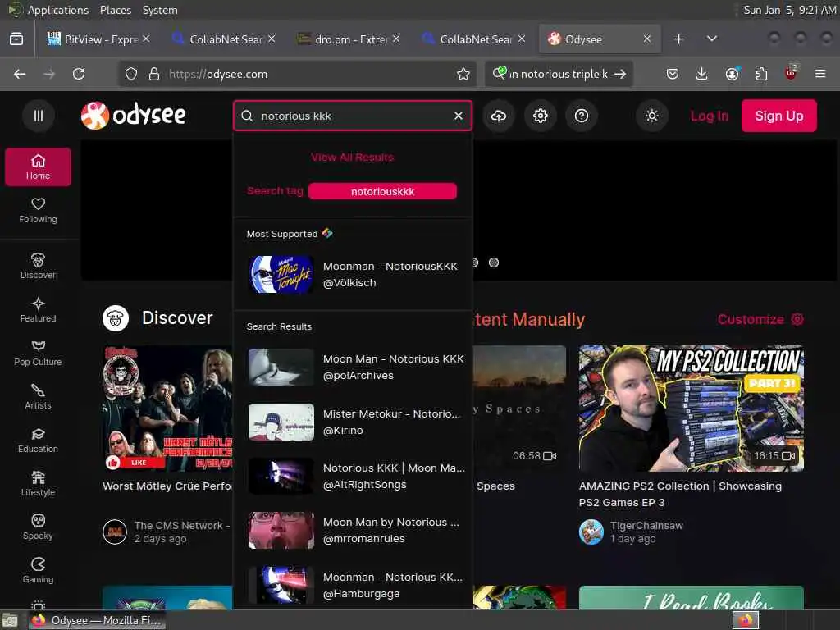Image resolution: width=840 pixels, height=630 pixels.
Task: Expand the list all tabs dropdown
Action: pos(712,39)
